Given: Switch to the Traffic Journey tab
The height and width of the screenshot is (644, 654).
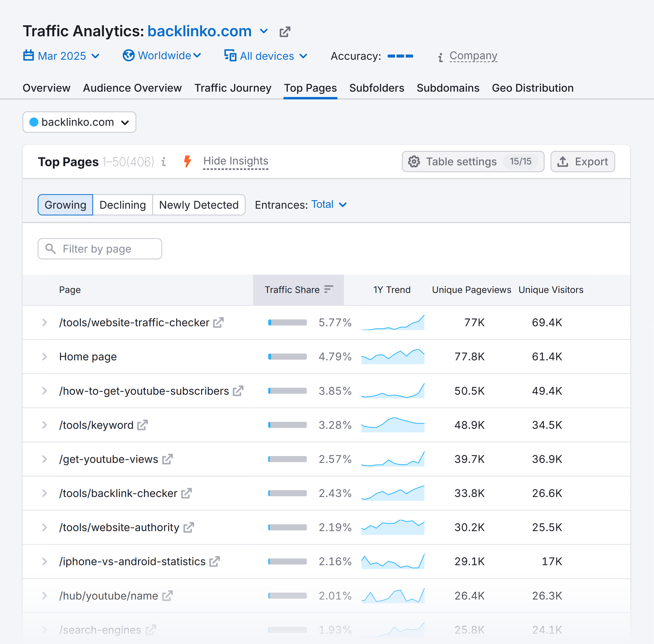Looking at the screenshot, I should coord(233,88).
